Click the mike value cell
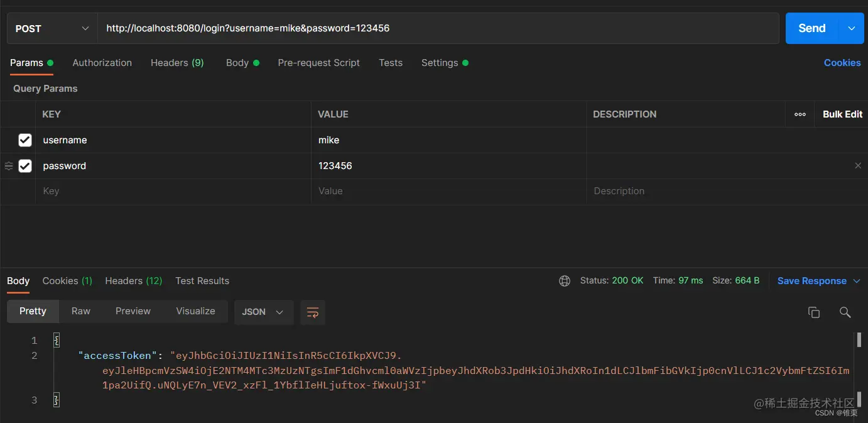Image resolution: width=868 pixels, height=423 pixels. pyautogui.click(x=448, y=140)
